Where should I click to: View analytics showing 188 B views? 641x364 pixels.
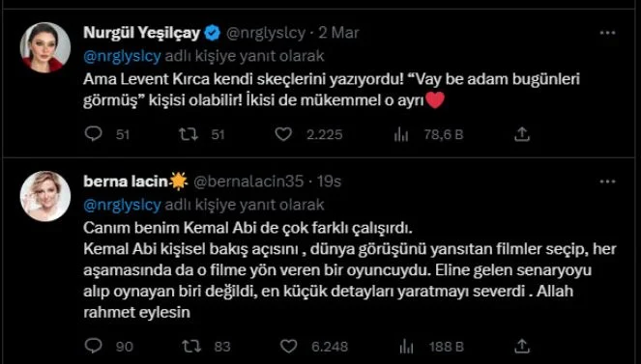406,347
